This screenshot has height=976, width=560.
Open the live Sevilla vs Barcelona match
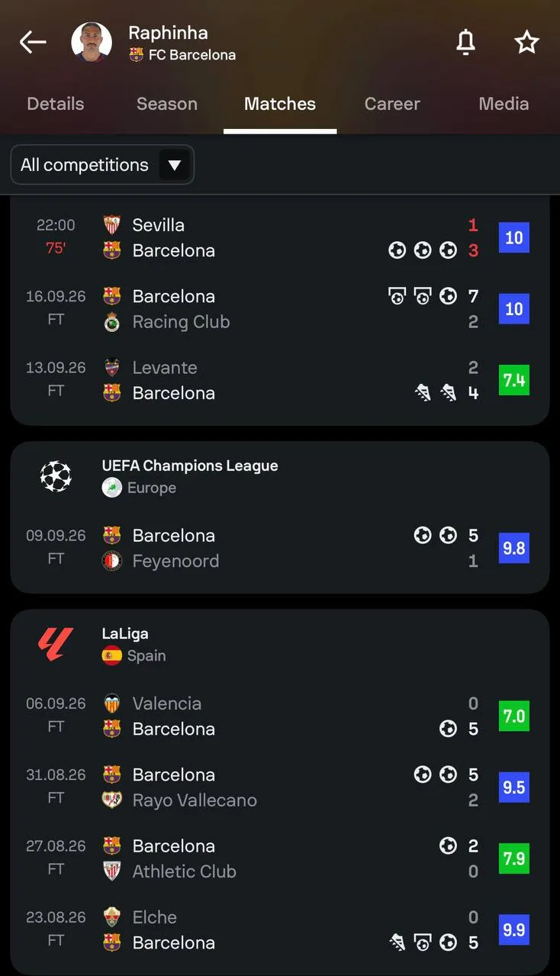coord(280,237)
